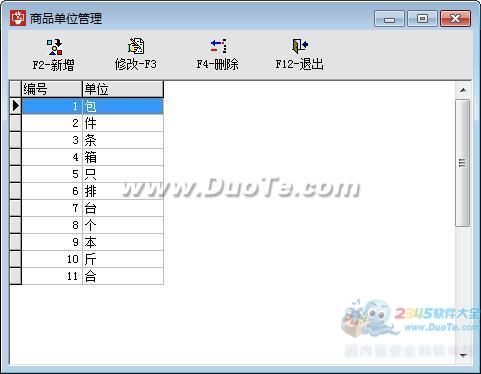Click the app icon in title bar

pos(18,18)
